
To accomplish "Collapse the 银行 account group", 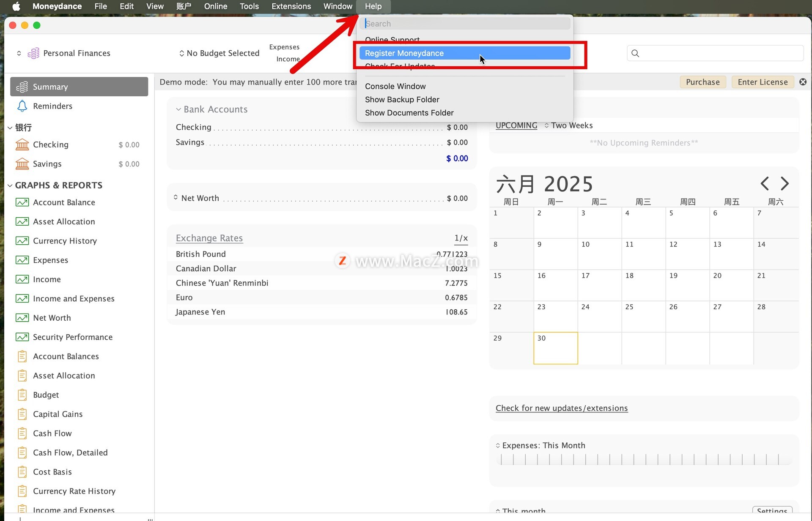I will (10, 128).
